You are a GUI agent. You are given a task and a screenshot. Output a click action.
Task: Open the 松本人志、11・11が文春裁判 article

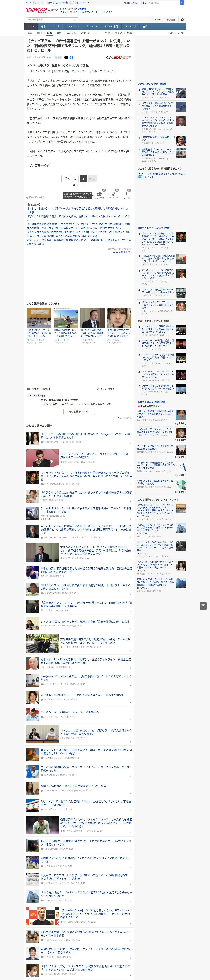[x=86, y=661]
